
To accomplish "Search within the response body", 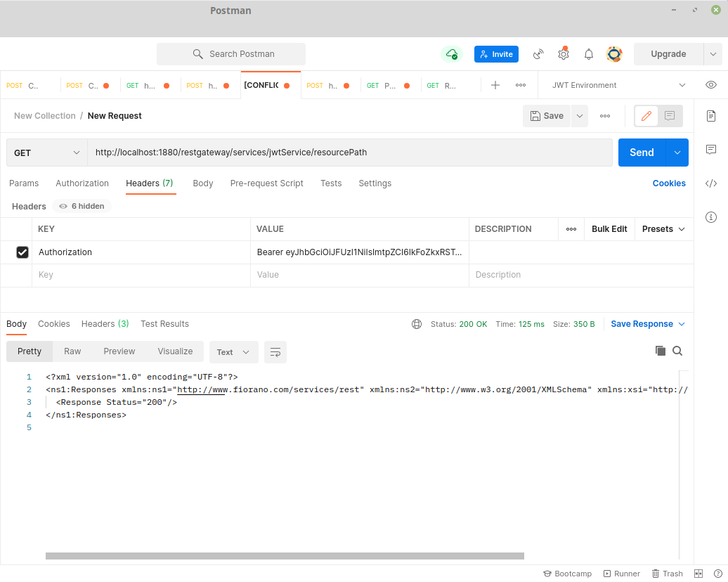I will pos(677,351).
